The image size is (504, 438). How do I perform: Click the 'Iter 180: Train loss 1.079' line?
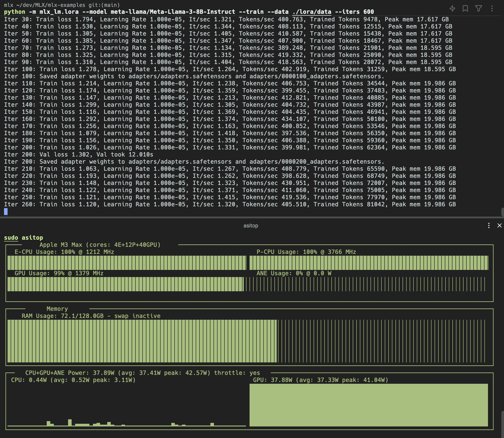pyautogui.click(x=230, y=133)
